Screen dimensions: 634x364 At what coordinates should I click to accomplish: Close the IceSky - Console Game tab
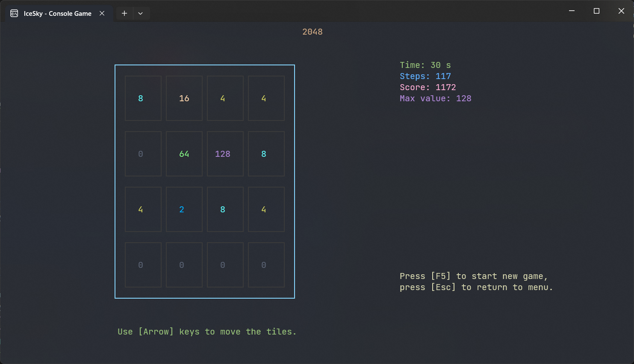point(102,13)
